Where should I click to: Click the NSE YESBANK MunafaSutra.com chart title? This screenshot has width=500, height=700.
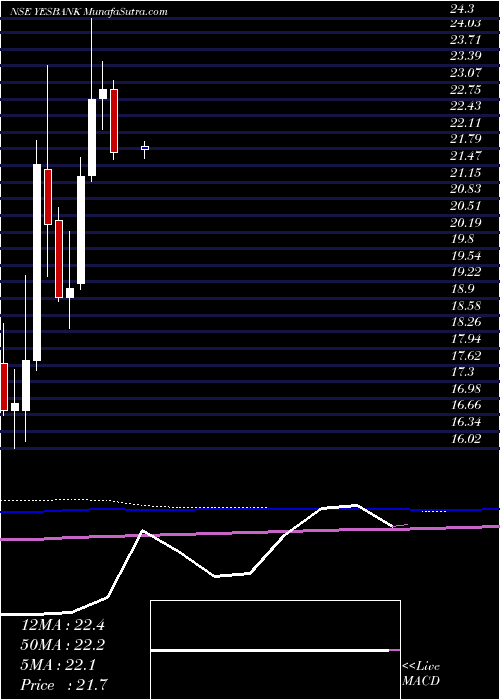[89, 12]
